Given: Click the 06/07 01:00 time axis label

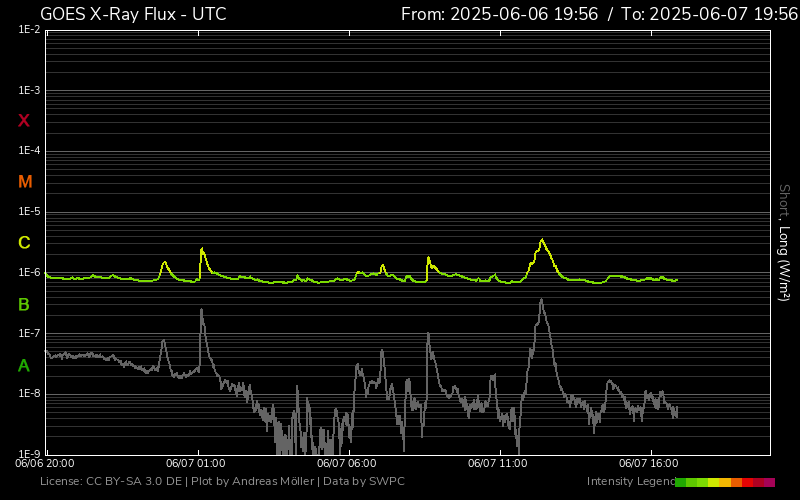Looking at the screenshot, I should pyautogui.click(x=195, y=463).
